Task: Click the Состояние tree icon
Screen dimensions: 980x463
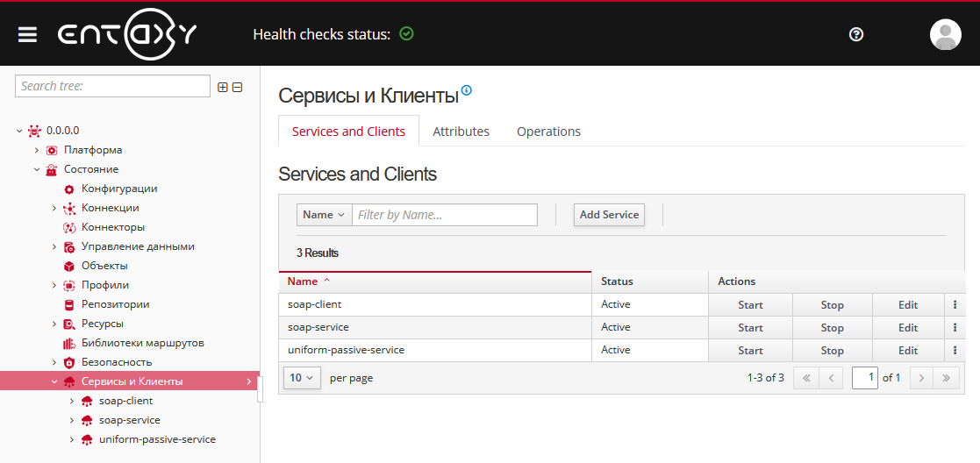Action: coord(52,169)
